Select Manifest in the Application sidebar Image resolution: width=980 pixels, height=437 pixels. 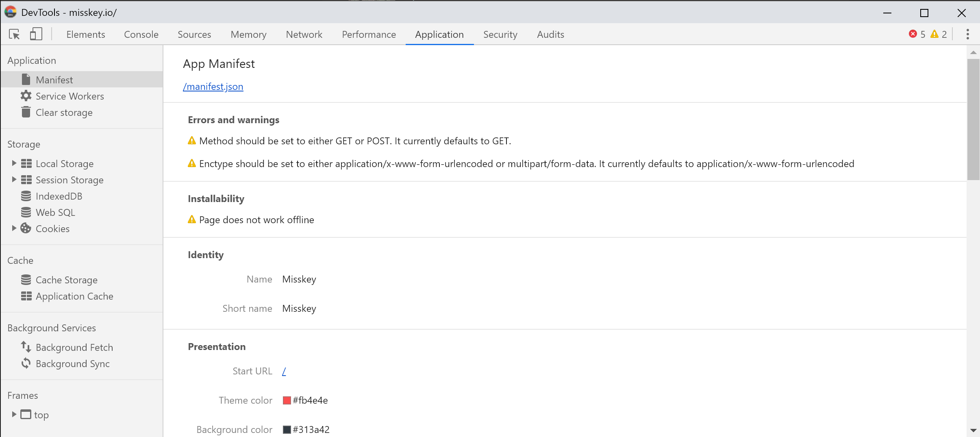(82, 80)
